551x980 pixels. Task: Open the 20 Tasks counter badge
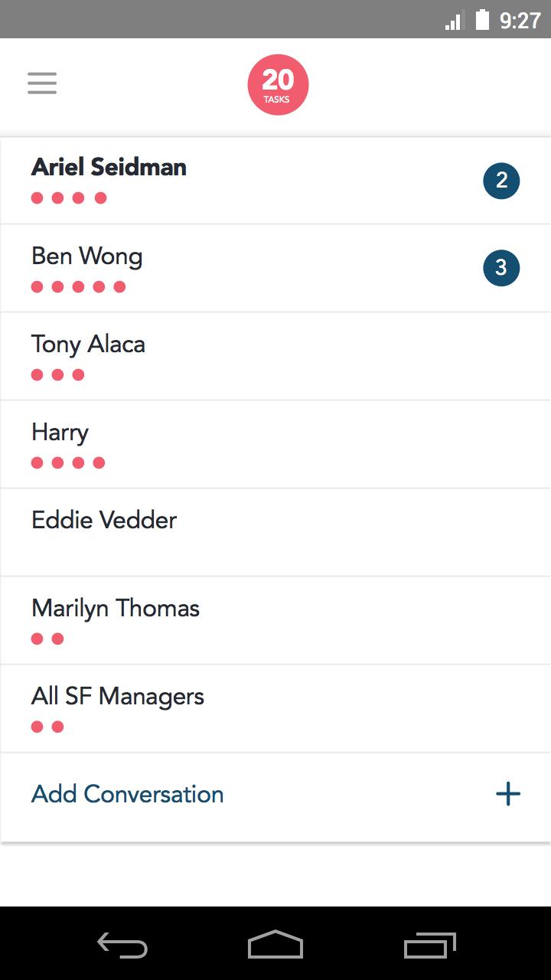coord(278,83)
